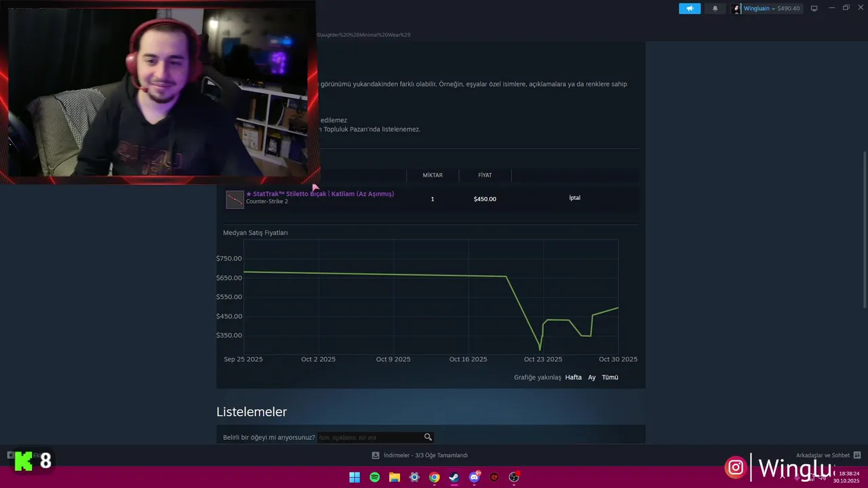
Task: Click the page vertical scrollbar
Action: (x=865, y=230)
